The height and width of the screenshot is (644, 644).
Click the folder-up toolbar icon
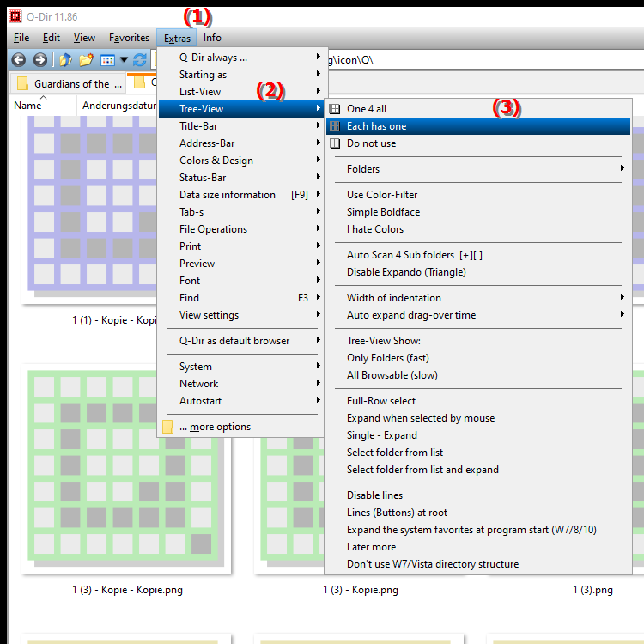coord(65,60)
